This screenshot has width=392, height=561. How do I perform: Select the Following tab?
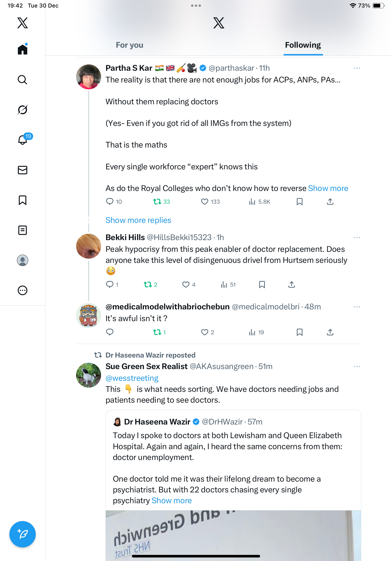click(303, 45)
